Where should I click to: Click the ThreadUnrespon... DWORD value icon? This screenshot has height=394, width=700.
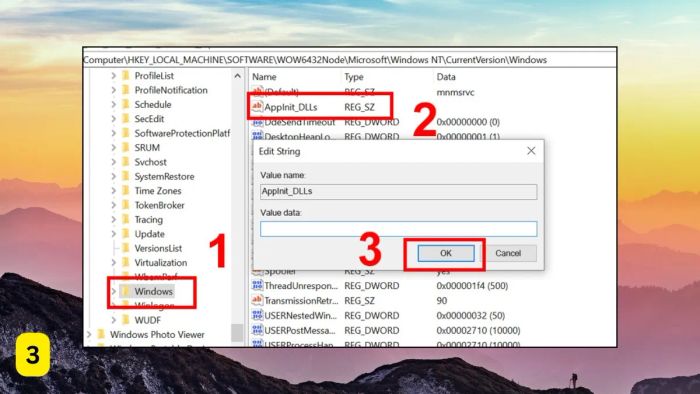pyautogui.click(x=257, y=285)
